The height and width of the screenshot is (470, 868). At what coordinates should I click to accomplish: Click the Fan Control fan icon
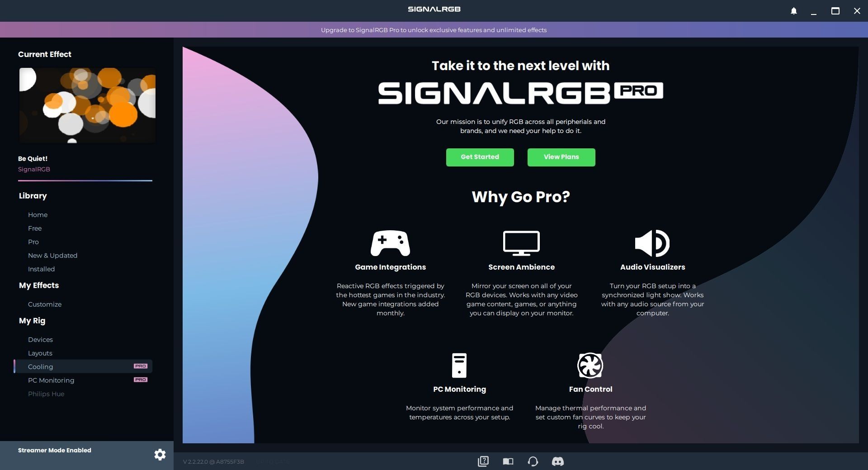coord(590,366)
